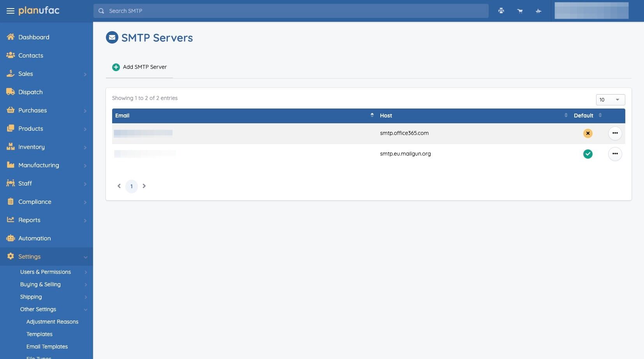
Task: Click the activity pulse icon
Action: [x=538, y=11]
